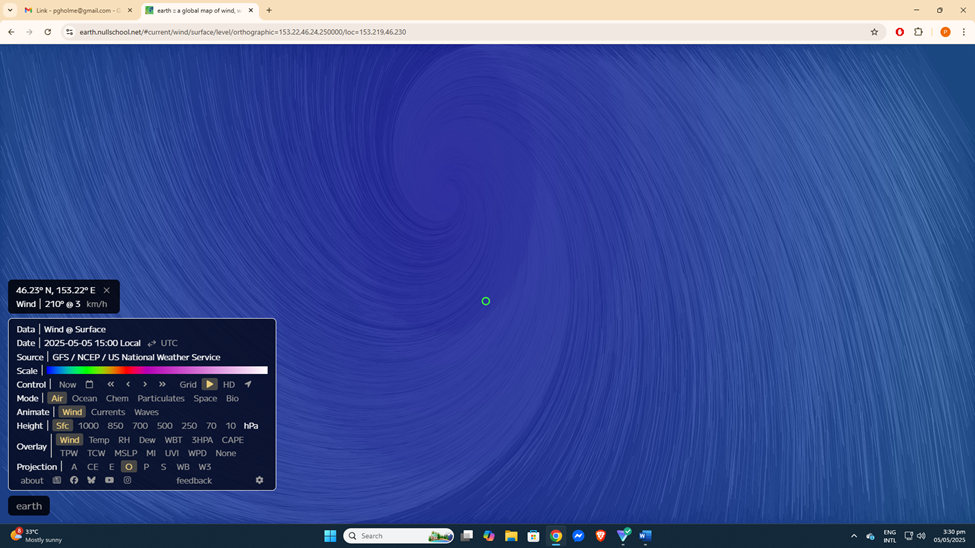The image size is (975, 548).
Task: Open earth's news page icon beside about
Action: [57, 480]
